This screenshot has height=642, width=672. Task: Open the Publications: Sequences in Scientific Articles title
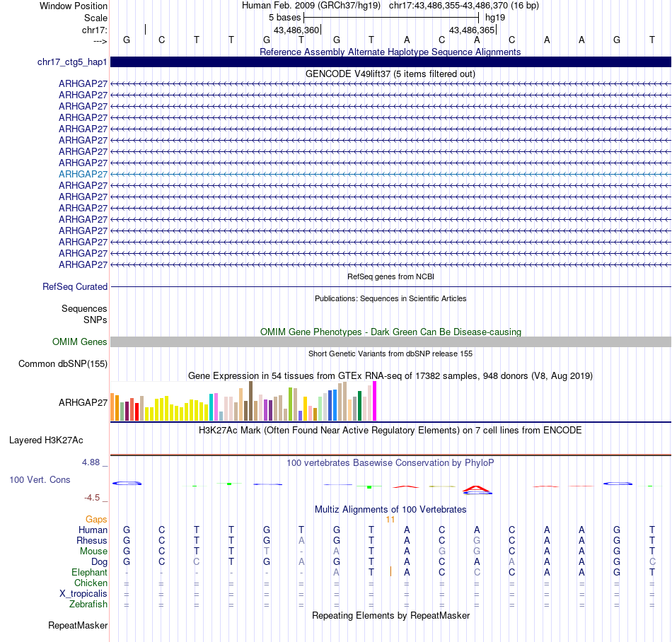point(390,298)
